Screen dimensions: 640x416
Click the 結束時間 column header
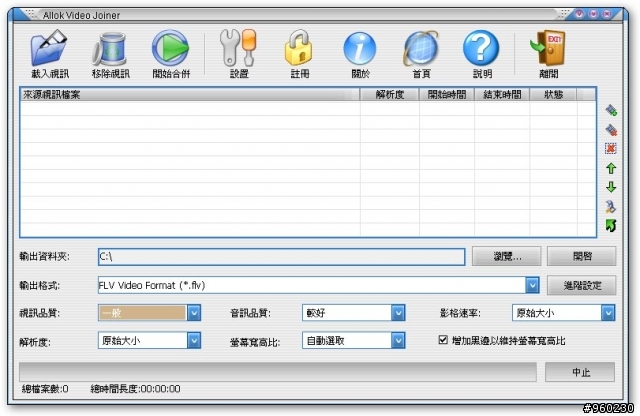coord(502,95)
